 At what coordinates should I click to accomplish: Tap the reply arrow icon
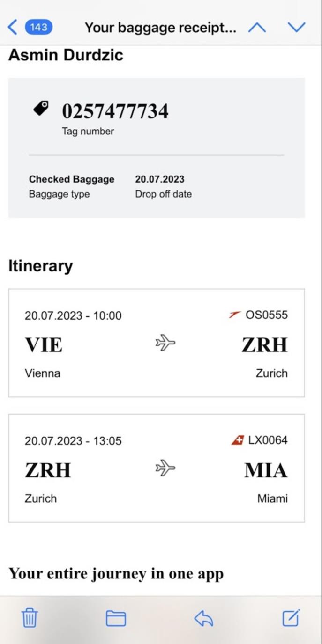(204, 618)
